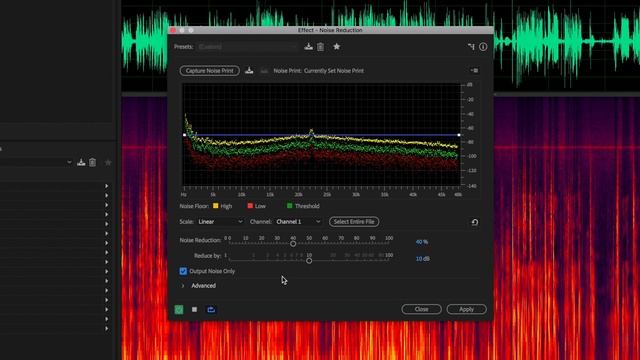Reset the noise floor graph curve

point(475,222)
